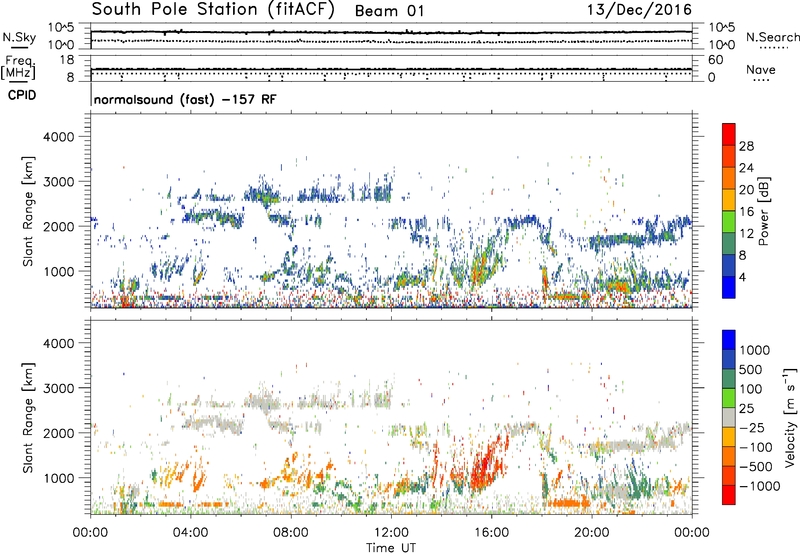Click the '28' power colorbar tick
The image size is (800, 554).
746,146
